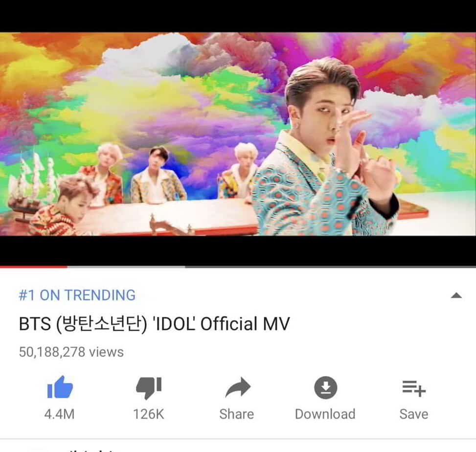Tap the Save to playlist icon
Viewport: 476px width, 452px height.
coord(414,388)
